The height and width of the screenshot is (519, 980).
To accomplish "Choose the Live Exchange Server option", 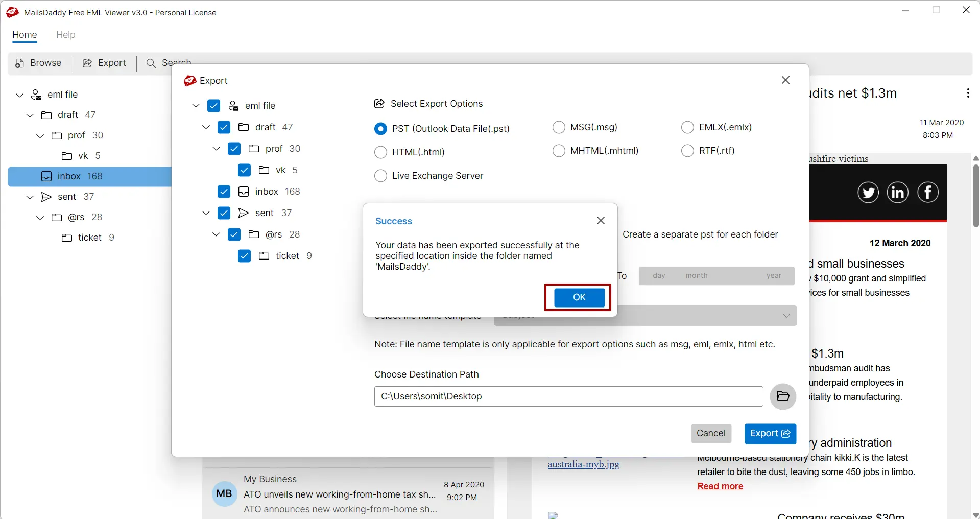I will coord(380,176).
